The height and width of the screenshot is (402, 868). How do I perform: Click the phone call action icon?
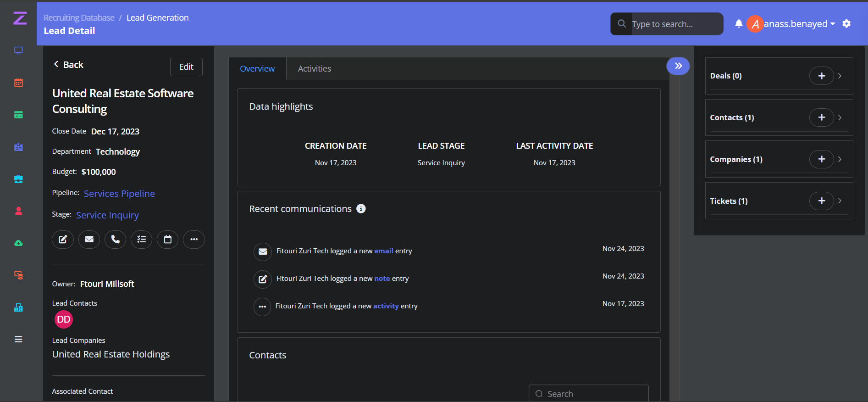[115, 240]
